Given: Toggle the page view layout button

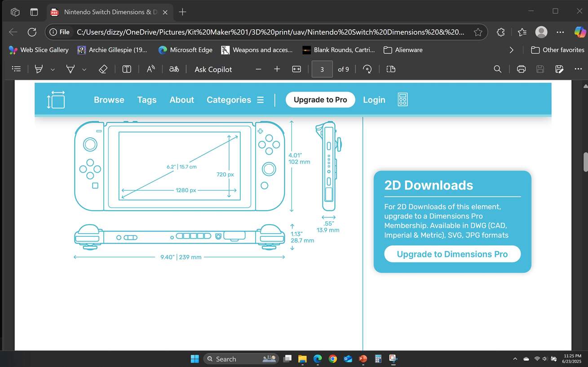Looking at the screenshot, I should [x=391, y=69].
